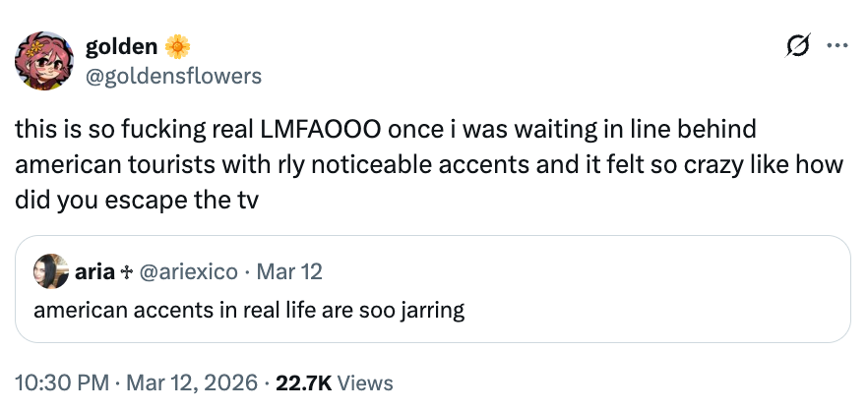
Task: Open the three-dot more options menu
Action: (837, 46)
